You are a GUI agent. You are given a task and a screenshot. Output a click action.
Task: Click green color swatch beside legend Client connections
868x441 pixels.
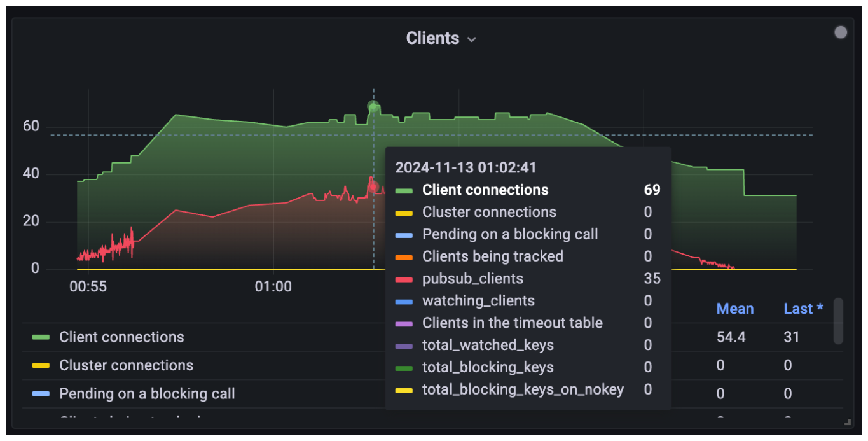tap(41, 337)
